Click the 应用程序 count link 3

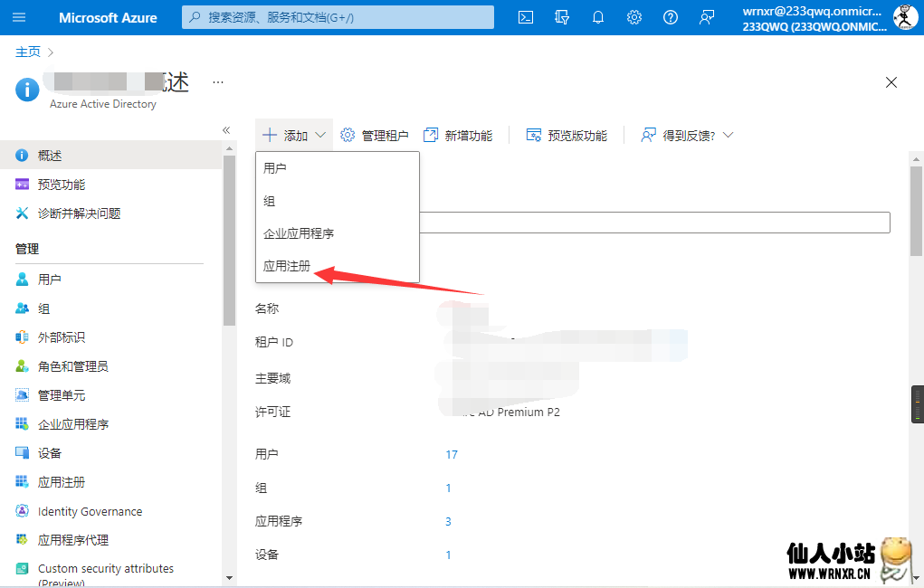(448, 521)
